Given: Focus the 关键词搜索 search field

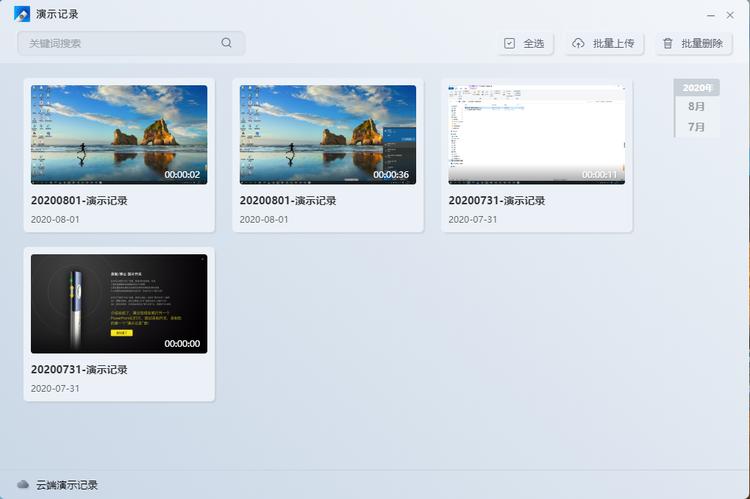Looking at the screenshot, I should (x=131, y=43).
